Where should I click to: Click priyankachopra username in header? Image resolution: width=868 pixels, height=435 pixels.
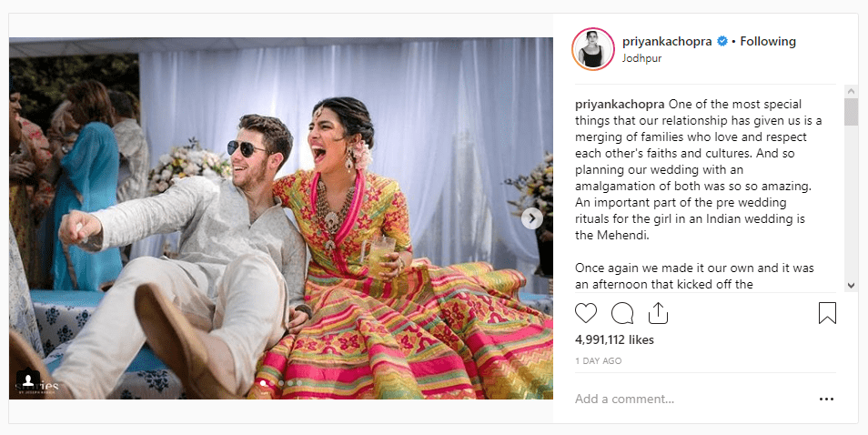(667, 42)
